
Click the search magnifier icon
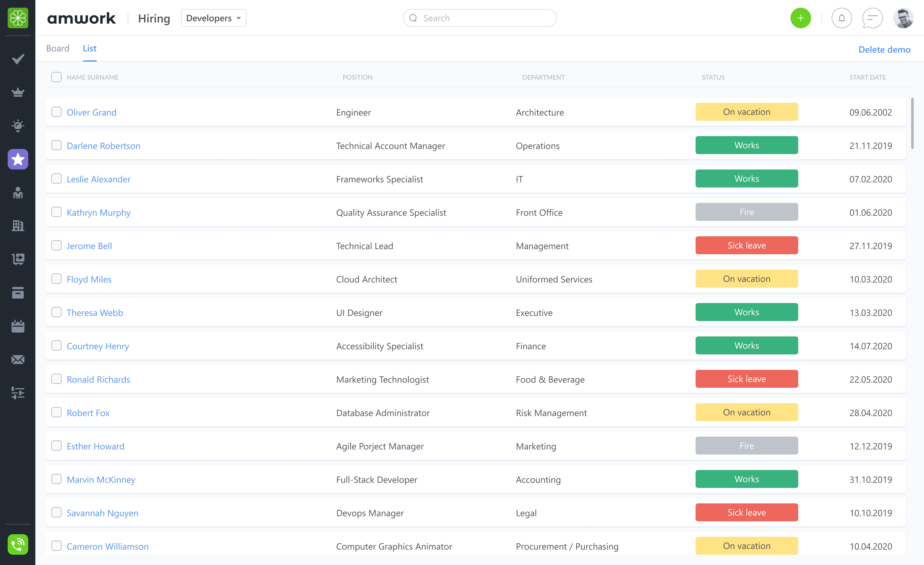(413, 18)
